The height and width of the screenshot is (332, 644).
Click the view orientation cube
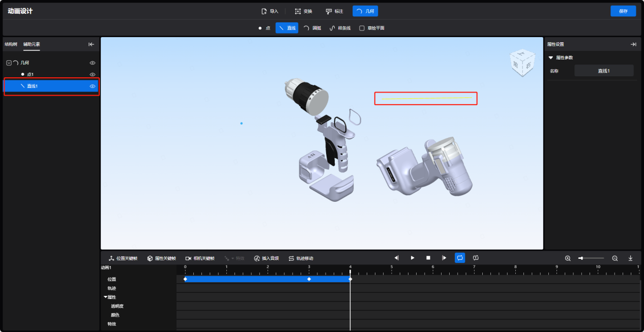coord(522,63)
